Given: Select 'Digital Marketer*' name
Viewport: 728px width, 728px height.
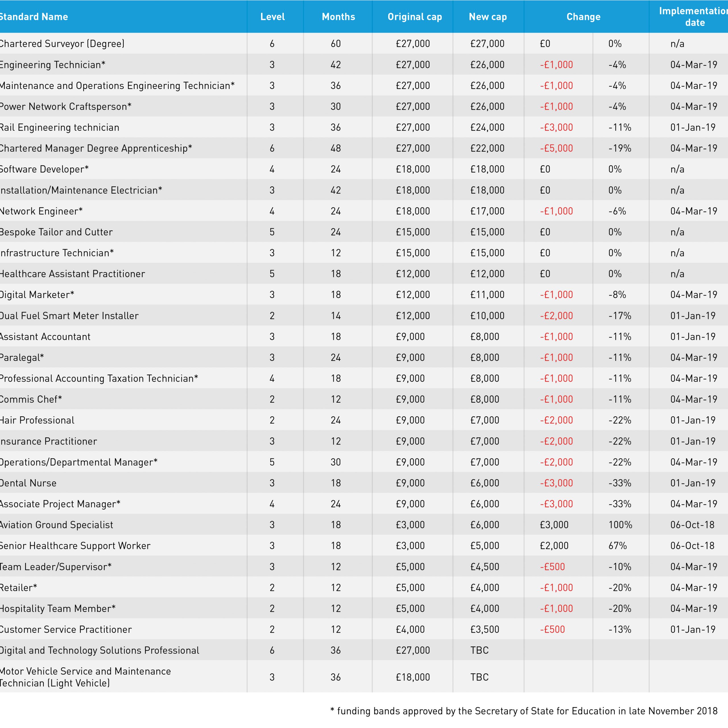Looking at the screenshot, I should [x=37, y=295].
